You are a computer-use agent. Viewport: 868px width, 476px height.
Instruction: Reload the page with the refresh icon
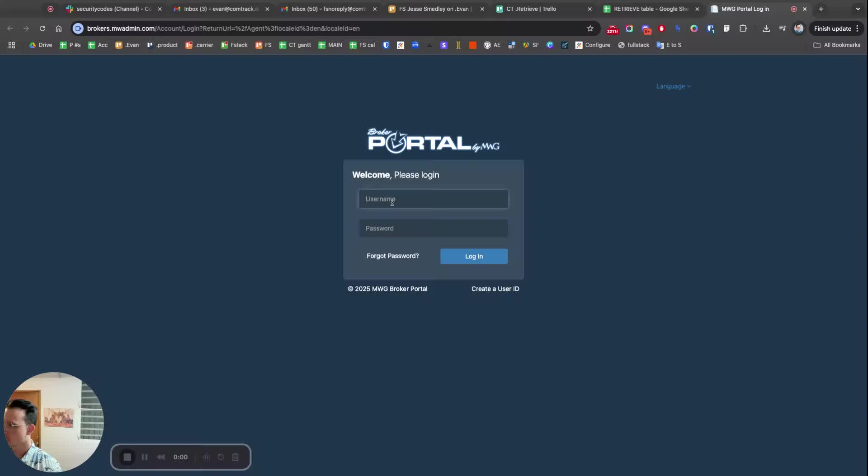42,28
